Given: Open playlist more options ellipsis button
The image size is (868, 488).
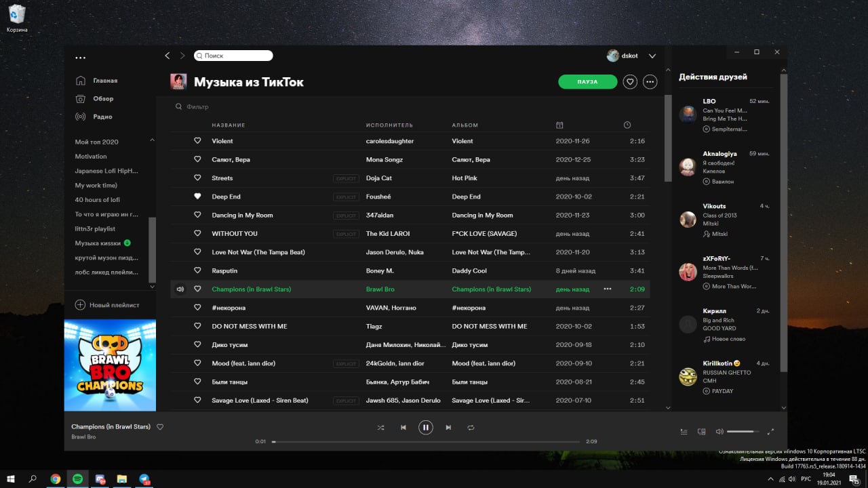Looking at the screenshot, I should [x=650, y=82].
